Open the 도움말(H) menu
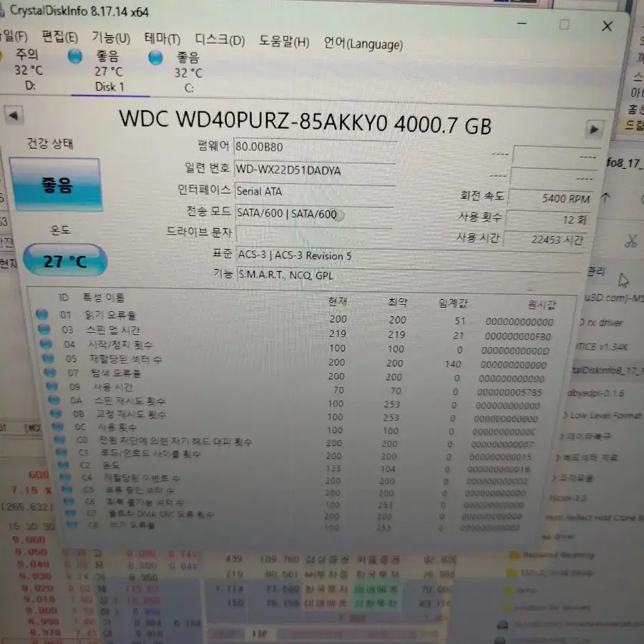Screen dimensions: 644x644 point(284,42)
